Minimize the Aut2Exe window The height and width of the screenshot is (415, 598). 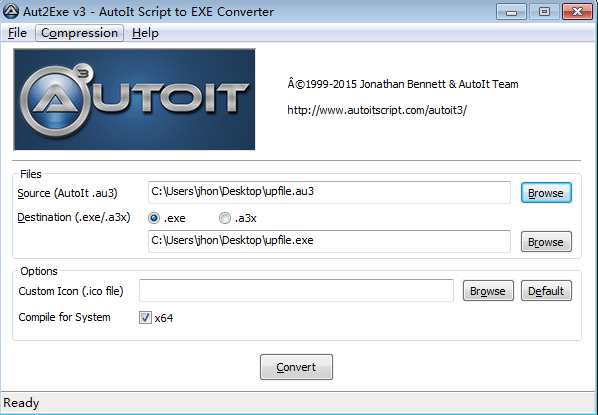tap(511, 12)
